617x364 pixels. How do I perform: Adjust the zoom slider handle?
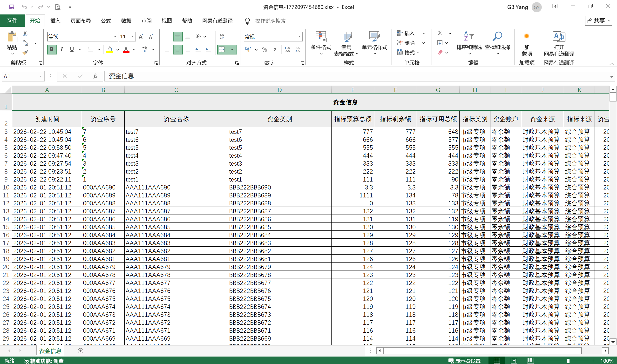point(568,361)
